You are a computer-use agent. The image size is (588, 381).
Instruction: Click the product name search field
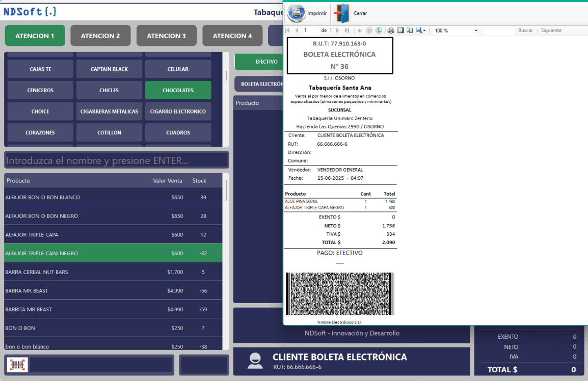pos(116,160)
